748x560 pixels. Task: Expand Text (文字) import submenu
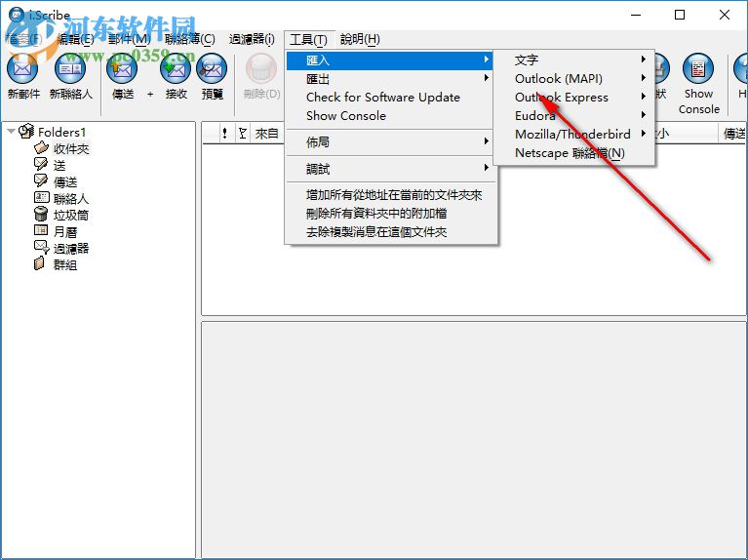pos(573,60)
